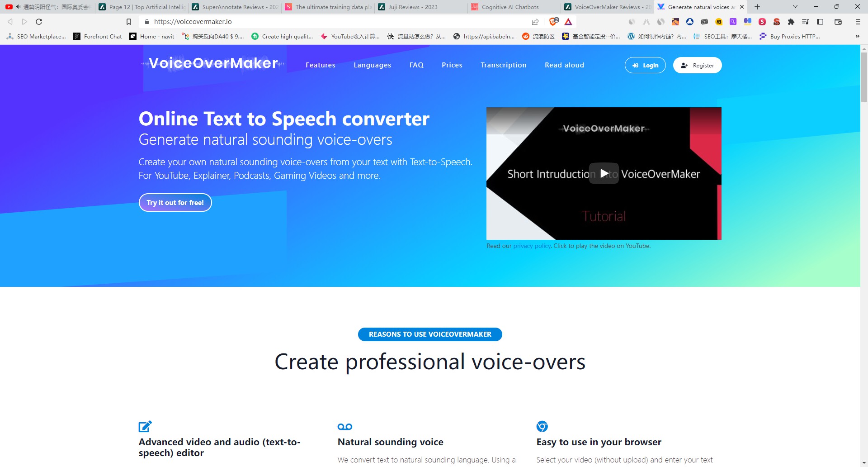Open the tab search dropdown arrow
Viewport: 868px width, 467px height.
click(x=795, y=7)
